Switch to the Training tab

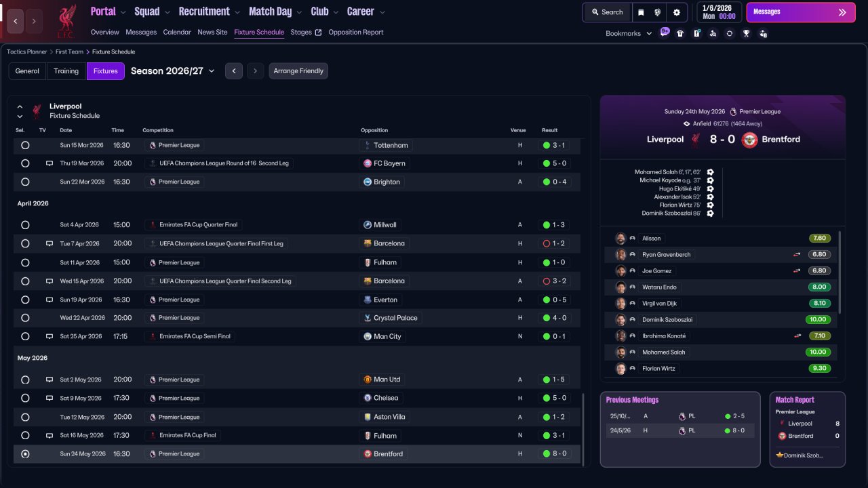click(x=66, y=71)
